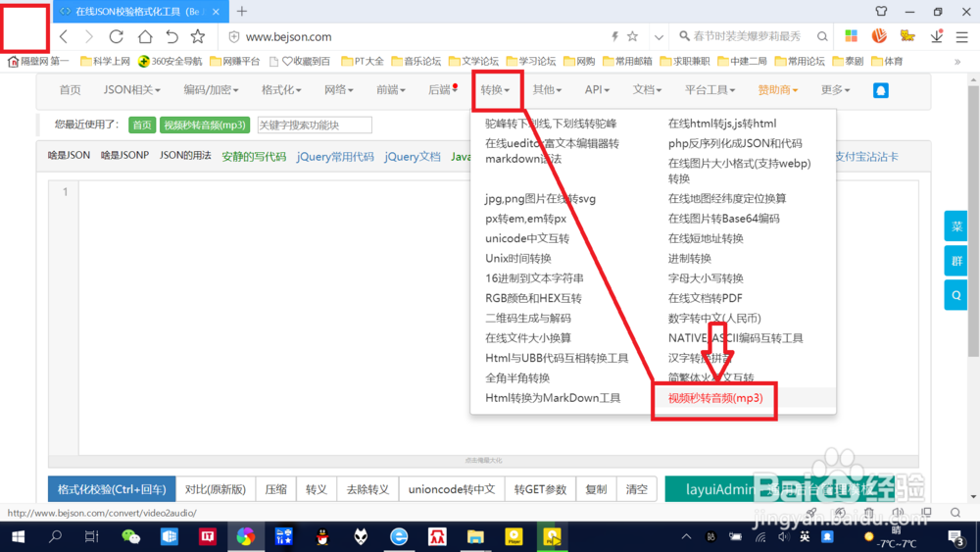Image resolution: width=980 pixels, height=552 pixels.
Task: Select Unix时间转换 menu entry
Action: (518, 258)
